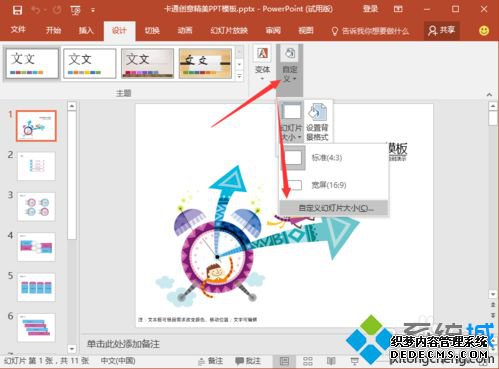Toggle the 批注 comments button in status bar

[x=247, y=361]
